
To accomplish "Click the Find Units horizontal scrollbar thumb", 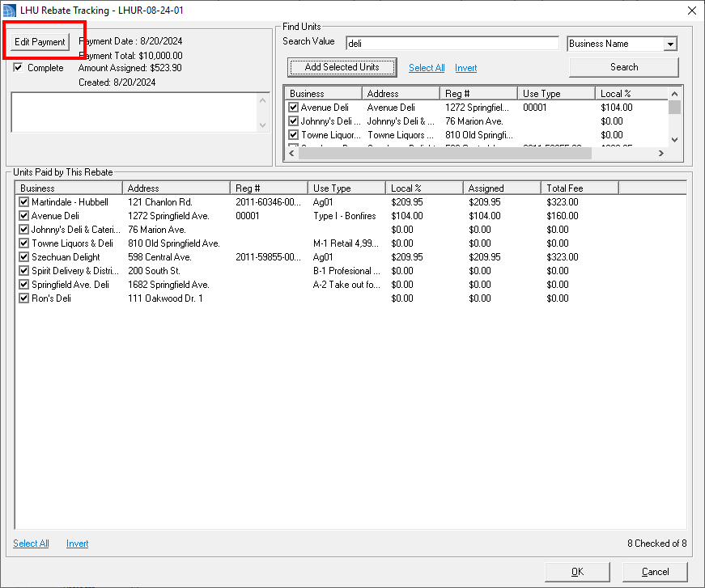I will pyautogui.click(x=445, y=153).
